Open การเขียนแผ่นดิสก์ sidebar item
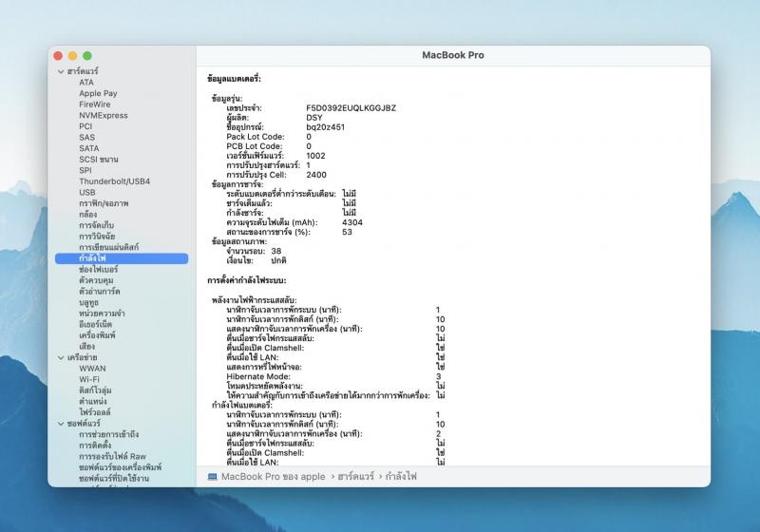Image resolution: width=760 pixels, height=532 pixels. coord(108,247)
